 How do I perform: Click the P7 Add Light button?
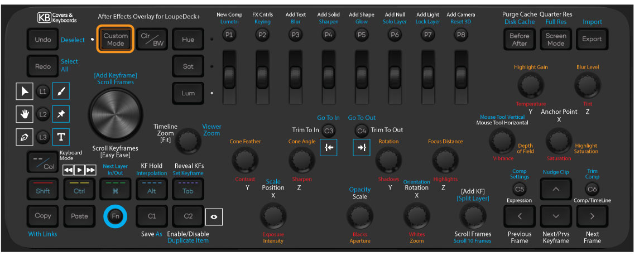(x=427, y=35)
